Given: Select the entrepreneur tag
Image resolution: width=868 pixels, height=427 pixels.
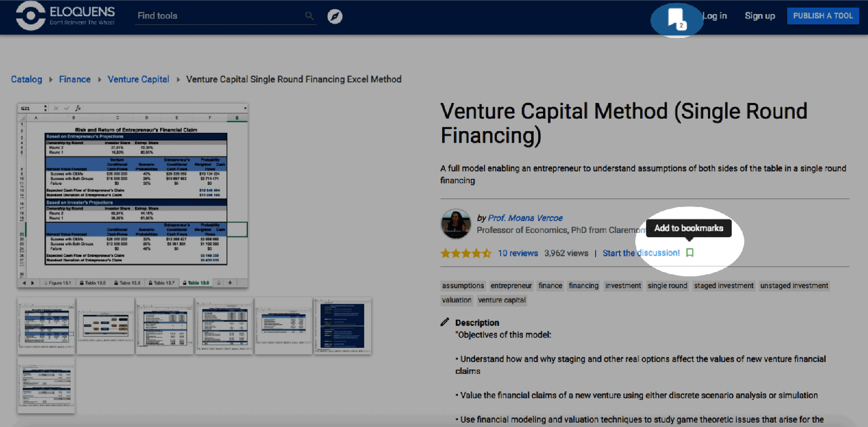Looking at the screenshot, I should point(511,286).
